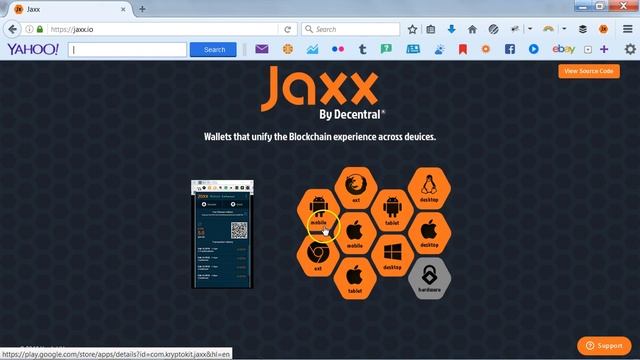This screenshot has width=640, height=360.
Task: Open a new tab with plus
Action: click(142, 9)
